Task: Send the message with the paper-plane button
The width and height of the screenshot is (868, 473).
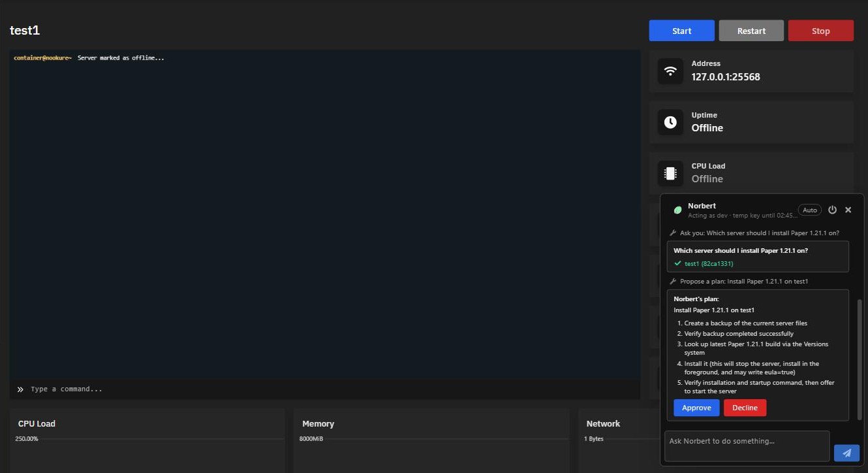Action: pos(846,453)
